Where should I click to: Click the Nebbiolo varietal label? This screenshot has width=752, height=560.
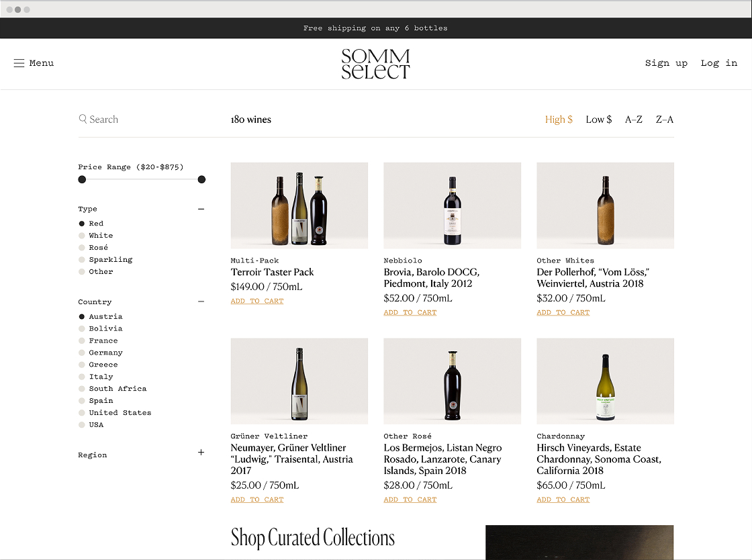(403, 261)
